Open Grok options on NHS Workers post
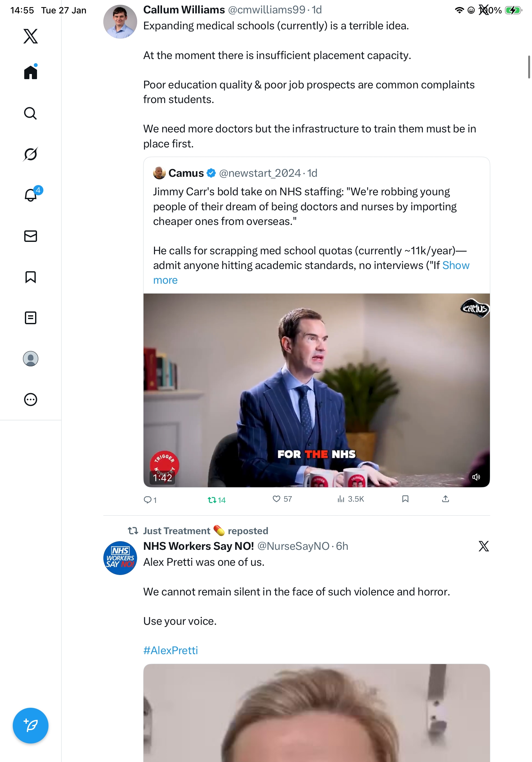Screen dimensions: 532x762 [484, 546]
